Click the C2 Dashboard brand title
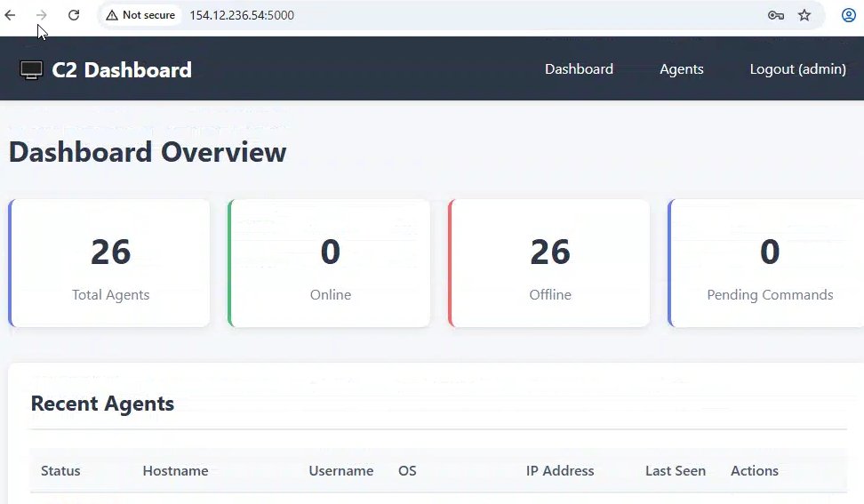This screenshot has width=864, height=504. 122,70
